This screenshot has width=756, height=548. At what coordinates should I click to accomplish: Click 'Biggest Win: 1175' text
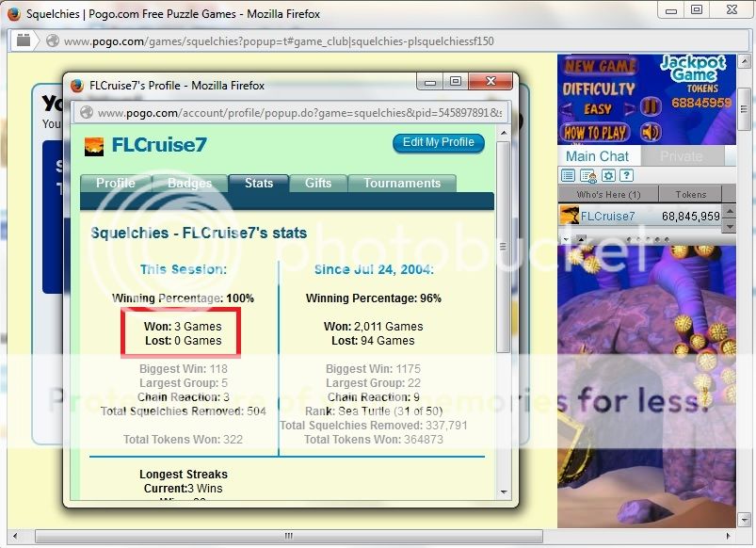[x=373, y=369]
